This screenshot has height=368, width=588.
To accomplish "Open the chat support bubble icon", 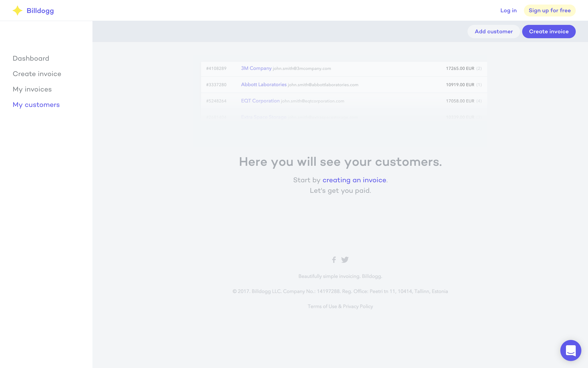I will (570, 350).
